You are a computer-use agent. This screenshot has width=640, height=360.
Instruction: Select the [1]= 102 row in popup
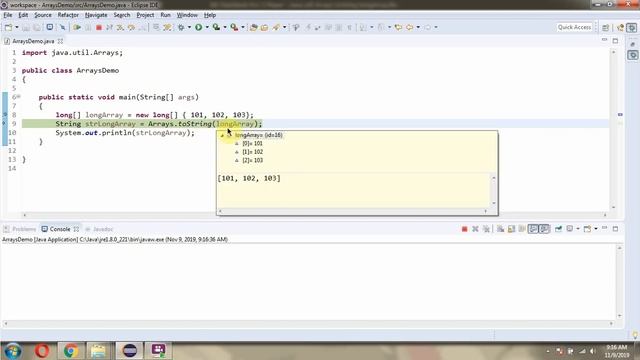[252, 152]
